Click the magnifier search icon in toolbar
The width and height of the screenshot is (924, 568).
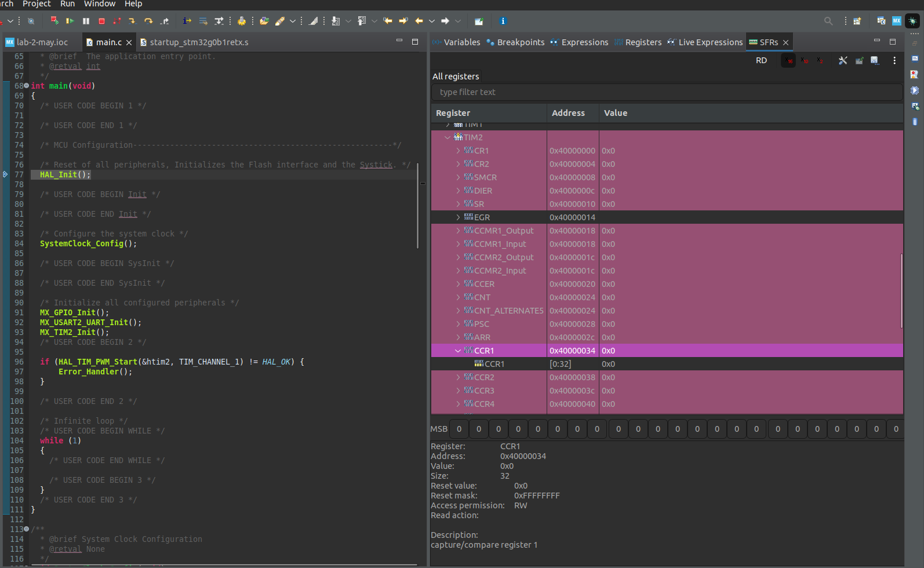tap(828, 21)
